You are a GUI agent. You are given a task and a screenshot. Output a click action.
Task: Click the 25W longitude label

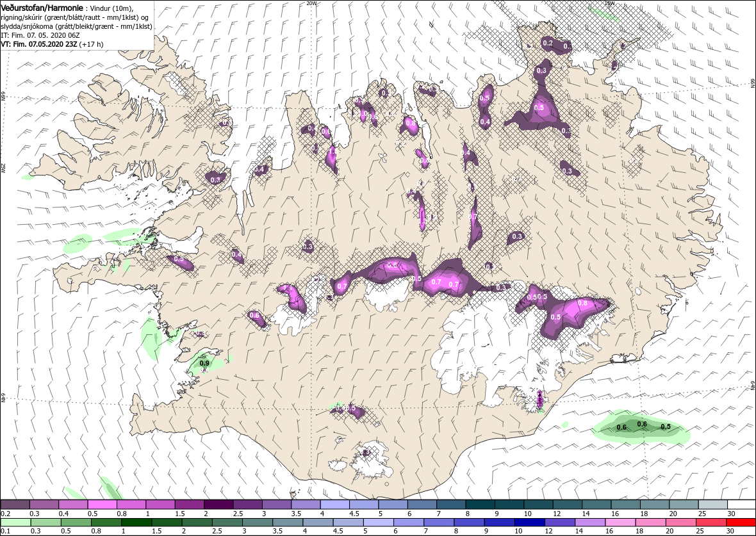pyautogui.click(x=3, y=167)
